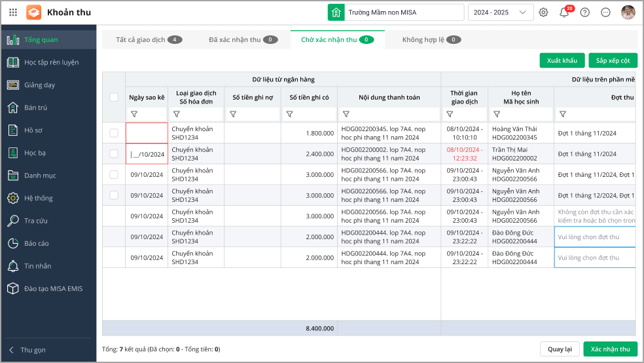Expand the 2024 - 2025 school year dropdown
The image size is (644, 363).
(x=500, y=12)
